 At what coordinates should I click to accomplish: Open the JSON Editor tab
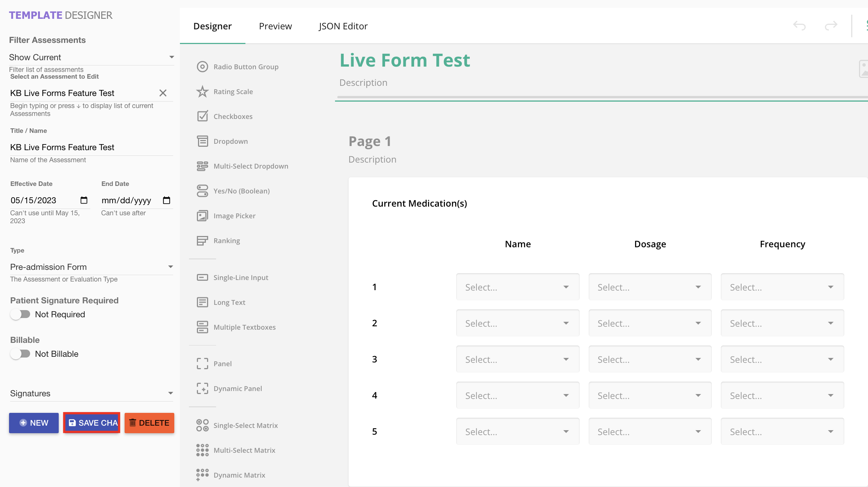point(343,26)
